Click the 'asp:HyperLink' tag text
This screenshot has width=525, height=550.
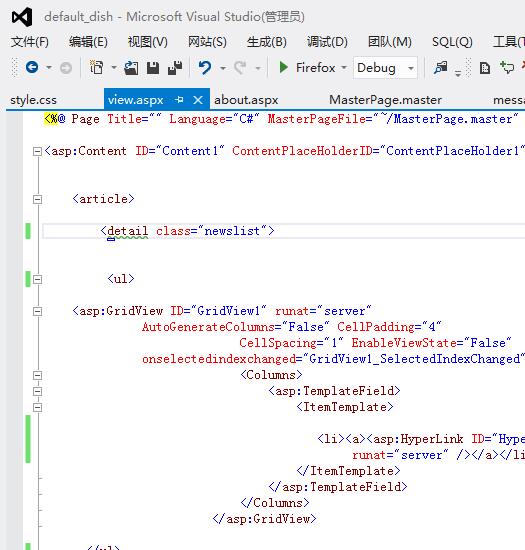(x=418, y=439)
